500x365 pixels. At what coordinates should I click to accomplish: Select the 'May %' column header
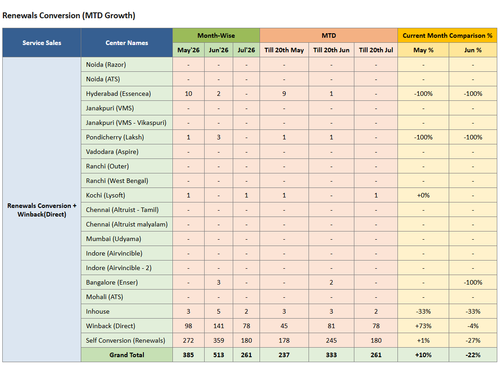(423, 50)
